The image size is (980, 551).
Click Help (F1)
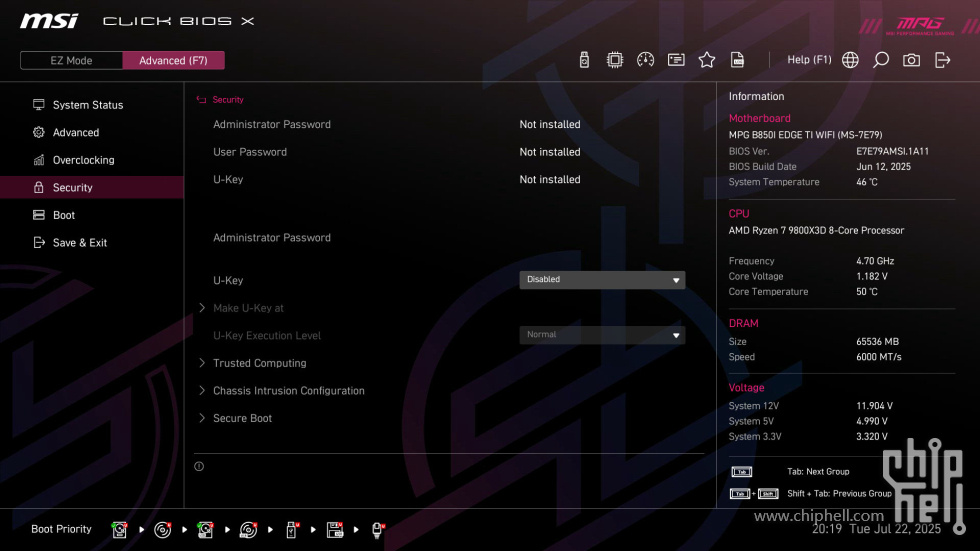pyautogui.click(x=809, y=60)
